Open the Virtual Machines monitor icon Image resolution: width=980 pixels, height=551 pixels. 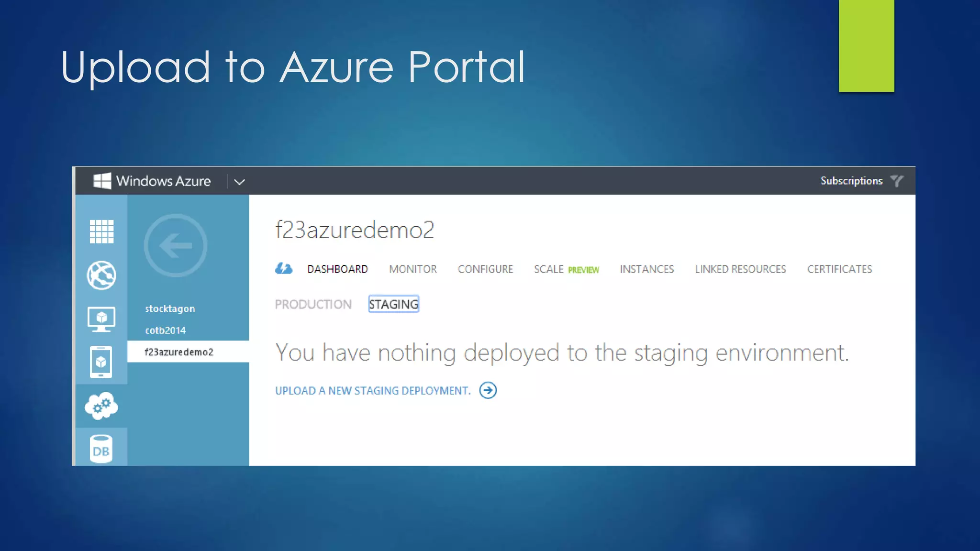coord(101,319)
